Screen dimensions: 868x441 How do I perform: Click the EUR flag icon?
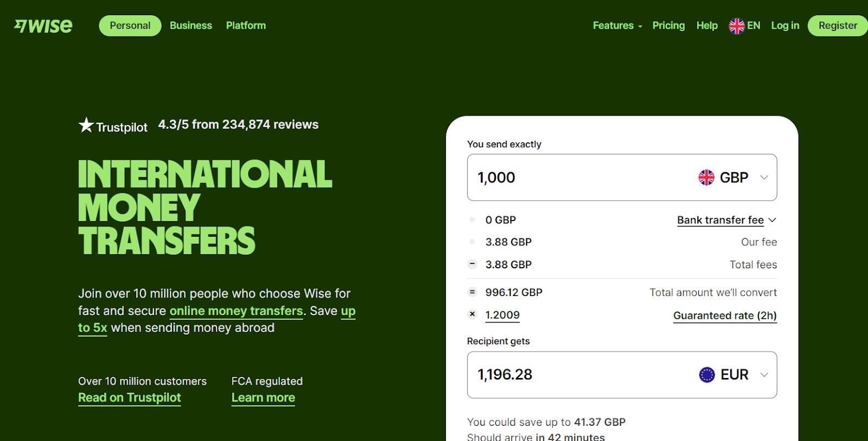tap(707, 375)
